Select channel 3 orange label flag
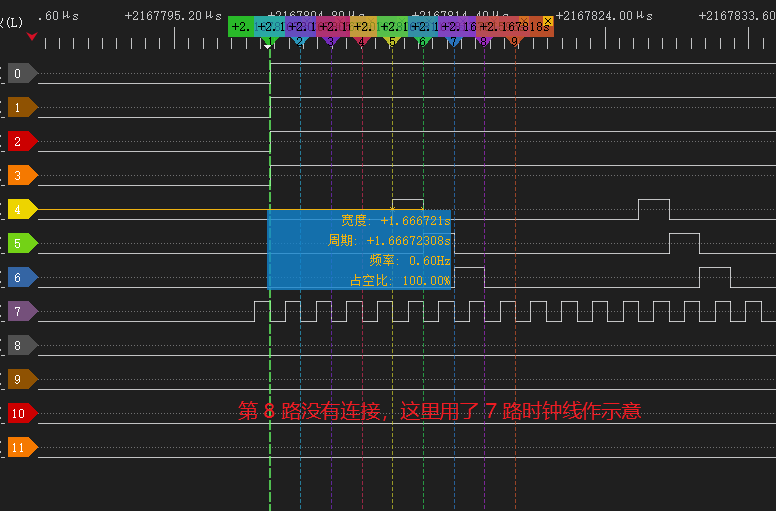The height and width of the screenshot is (511, 776). click(22, 176)
